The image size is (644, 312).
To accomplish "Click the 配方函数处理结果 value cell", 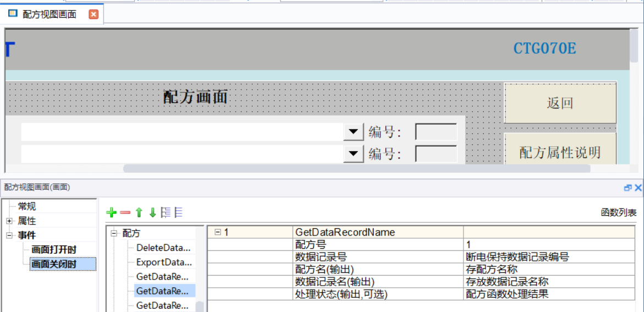I will point(550,294).
